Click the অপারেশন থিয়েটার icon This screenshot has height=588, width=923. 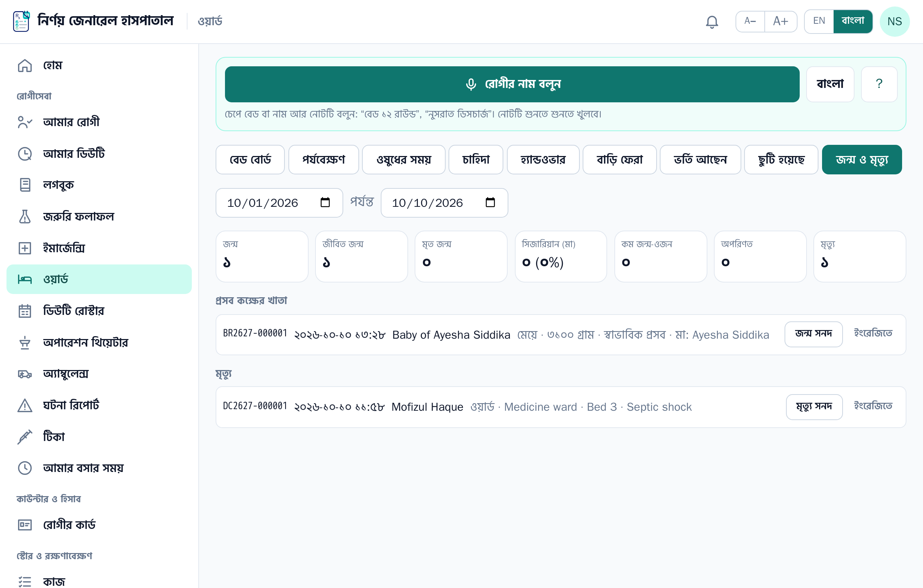(x=25, y=342)
